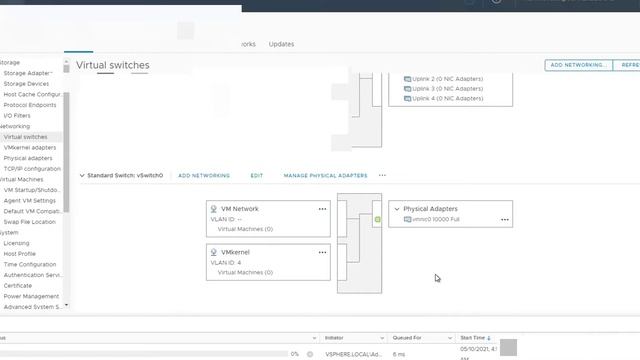Open the status column filter dropdown
The width and height of the screenshot is (640, 360).
point(314,338)
